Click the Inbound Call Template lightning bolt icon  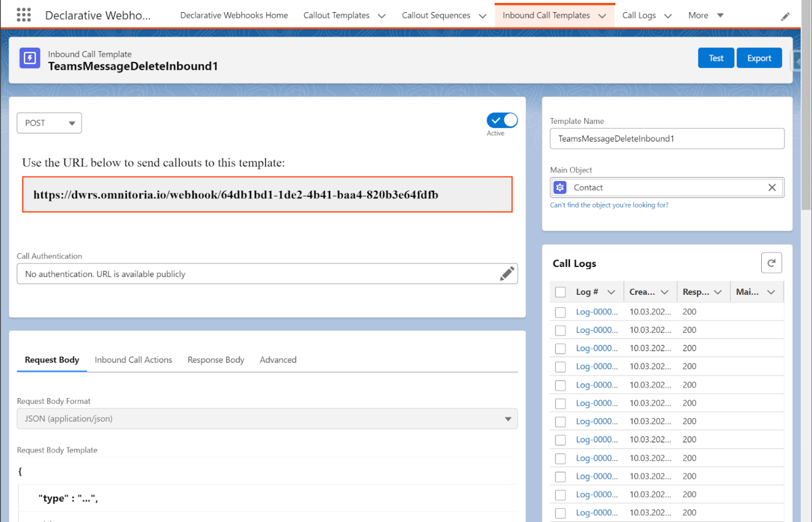(x=29, y=58)
